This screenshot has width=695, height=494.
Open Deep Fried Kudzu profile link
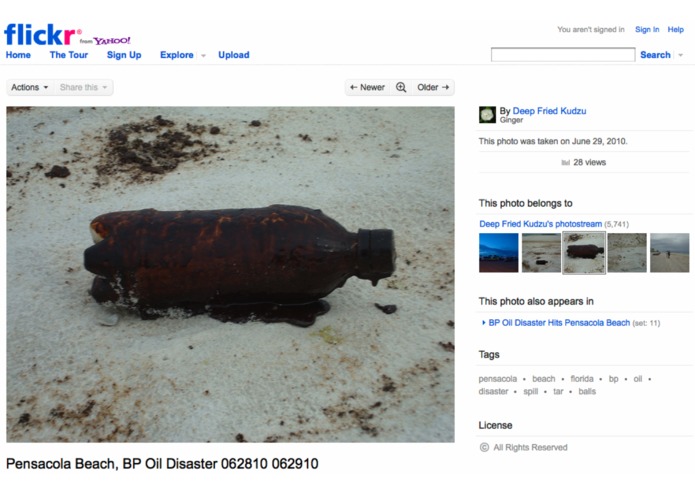click(549, 111)
